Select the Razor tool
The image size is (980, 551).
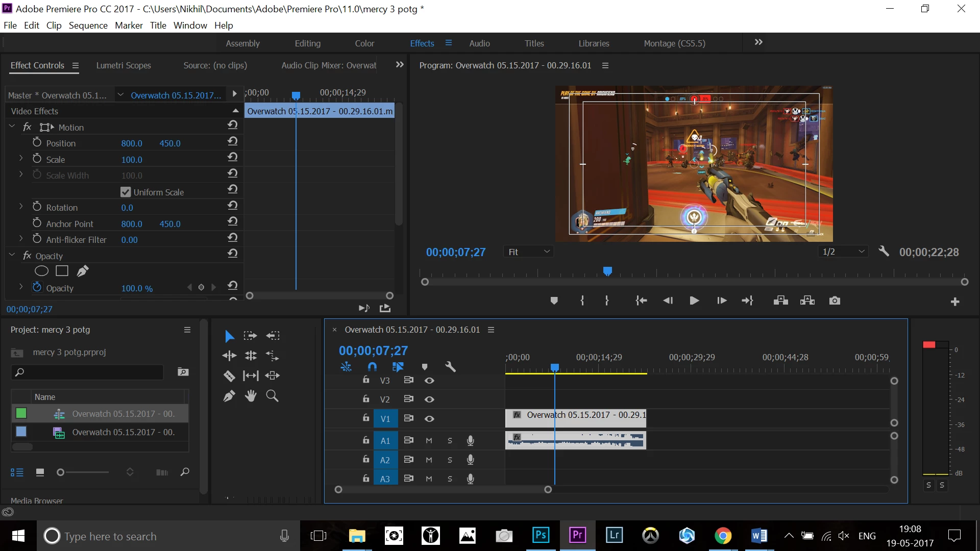coord(229,376)
